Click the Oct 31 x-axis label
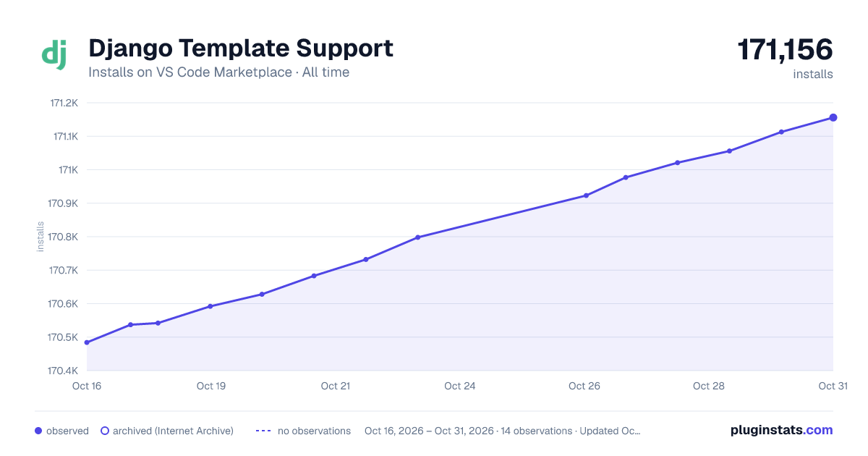The height and width of the screenshot is (456, 868). coord(833,386)
